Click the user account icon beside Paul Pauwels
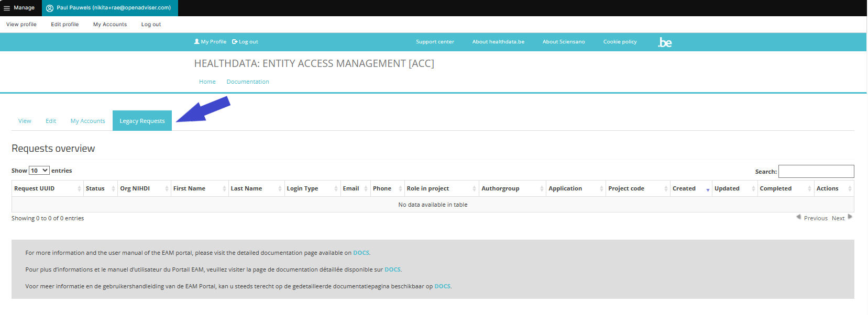 [50, 8]
